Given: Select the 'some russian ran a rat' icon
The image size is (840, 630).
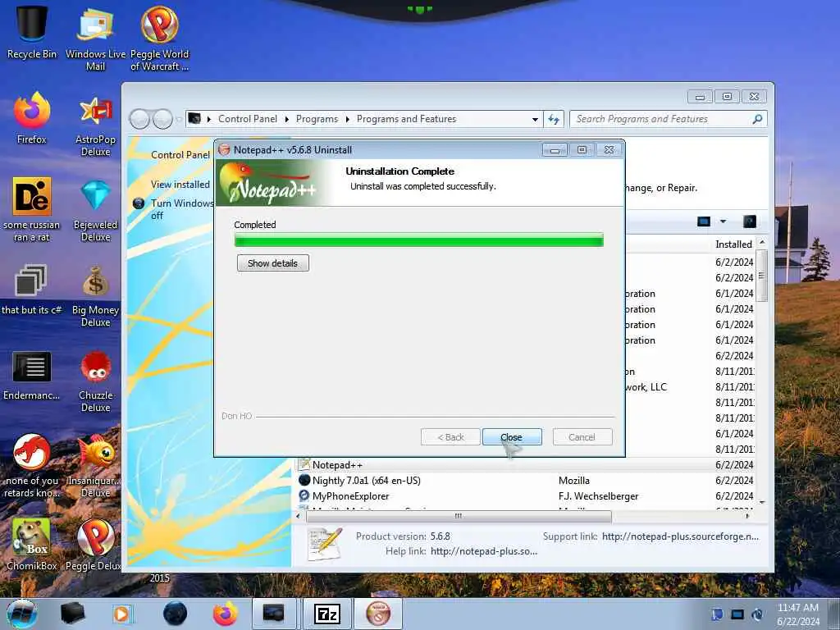Looking at the screenshot, I should pos(31,209).
